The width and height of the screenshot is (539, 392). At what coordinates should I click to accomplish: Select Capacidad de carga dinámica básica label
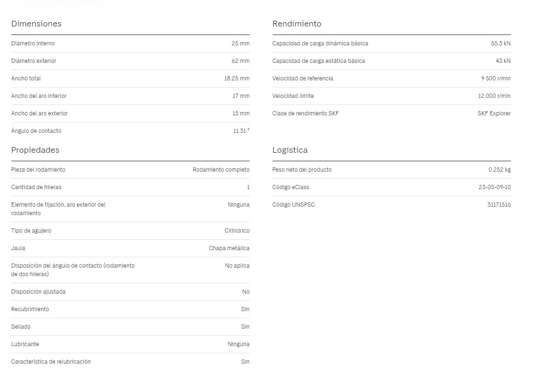[320, 44]
